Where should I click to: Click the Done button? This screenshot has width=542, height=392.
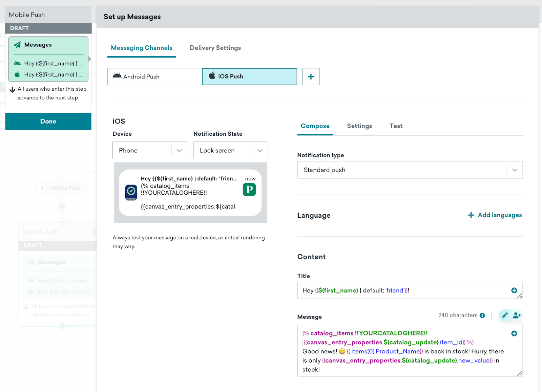pyautogui.click(x=48, y=121)
